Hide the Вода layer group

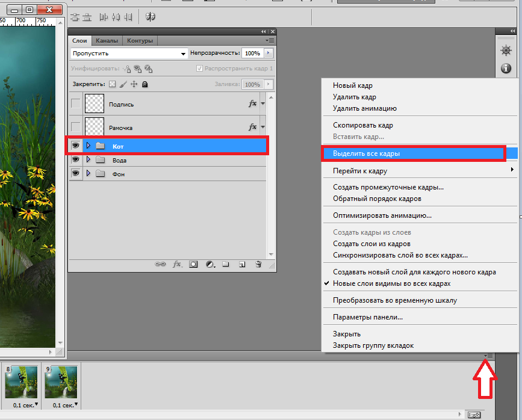pos(76,159)
